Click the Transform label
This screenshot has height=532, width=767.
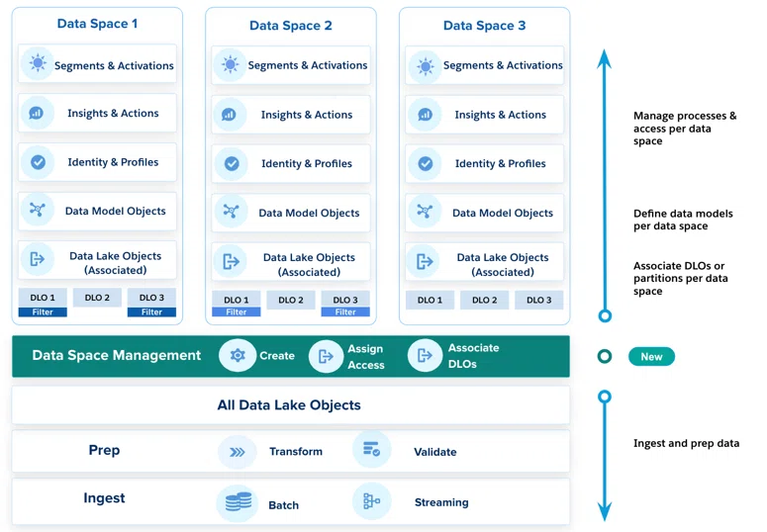pyautogui.click(x=296, y=451)
